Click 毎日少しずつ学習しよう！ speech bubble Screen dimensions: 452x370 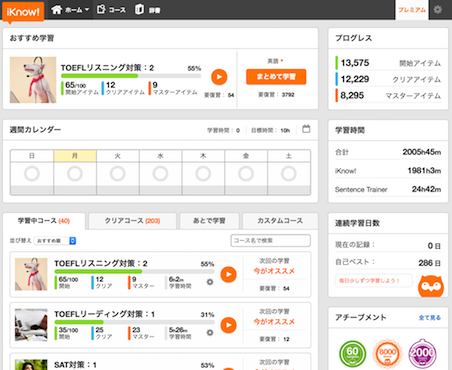click(373, 281)
